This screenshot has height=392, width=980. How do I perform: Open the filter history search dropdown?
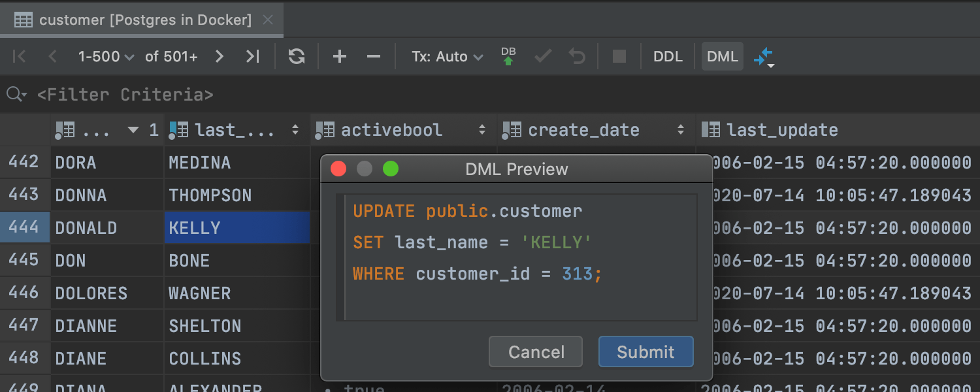[x=16, y=95]
